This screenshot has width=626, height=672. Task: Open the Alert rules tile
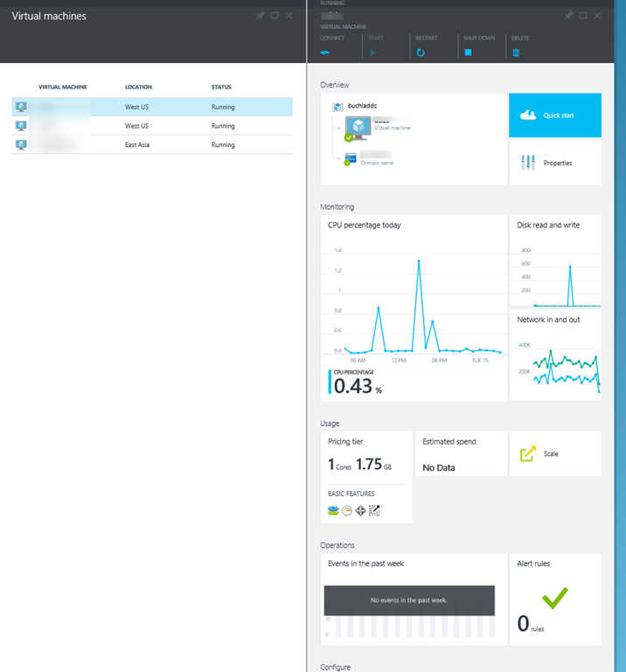tap(555, 599)
